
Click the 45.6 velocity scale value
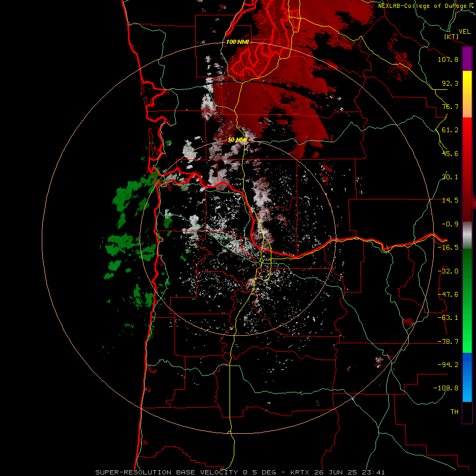click(x=450, y=153)
